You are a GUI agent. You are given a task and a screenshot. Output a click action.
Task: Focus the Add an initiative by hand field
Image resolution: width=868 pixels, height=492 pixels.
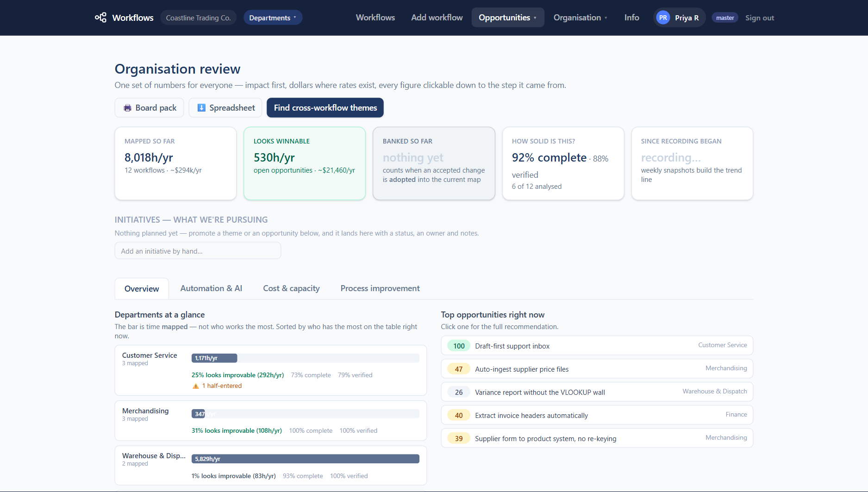point(198,251)
